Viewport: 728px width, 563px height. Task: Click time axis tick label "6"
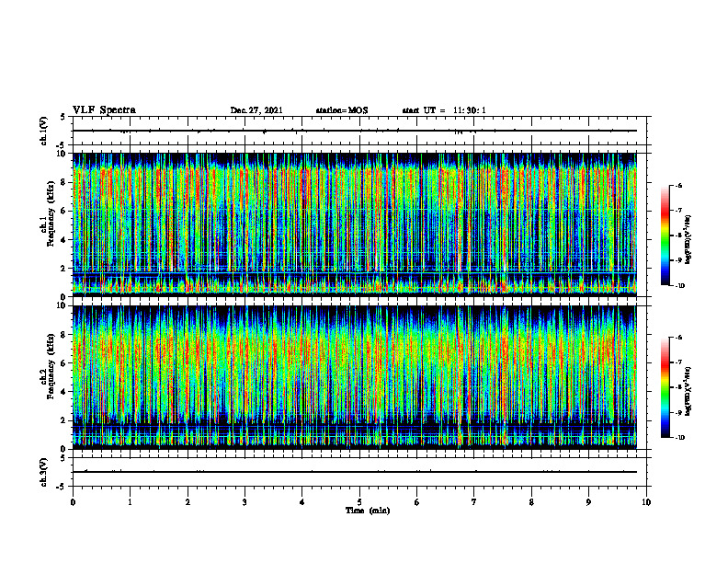[x=417, y=502]
